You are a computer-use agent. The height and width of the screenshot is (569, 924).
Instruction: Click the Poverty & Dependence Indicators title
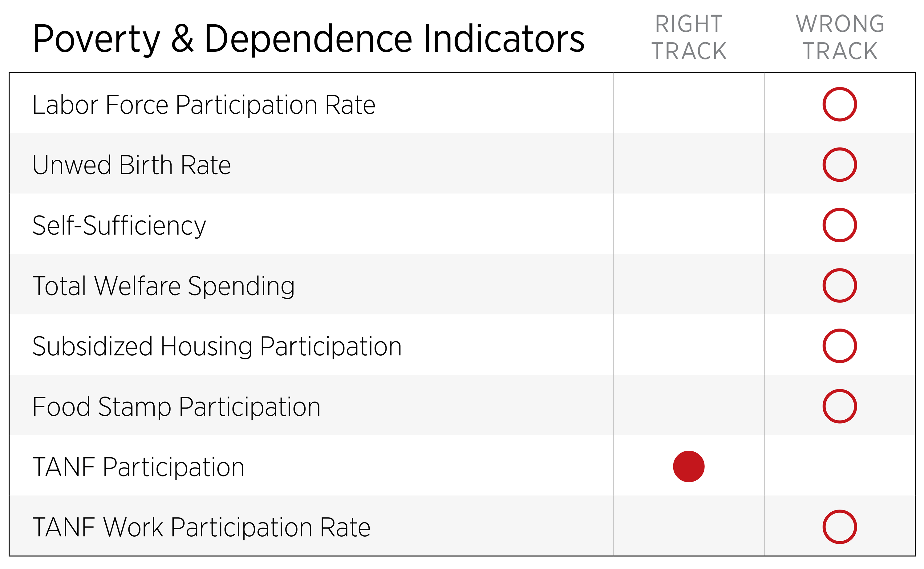[x=308, y=38]
